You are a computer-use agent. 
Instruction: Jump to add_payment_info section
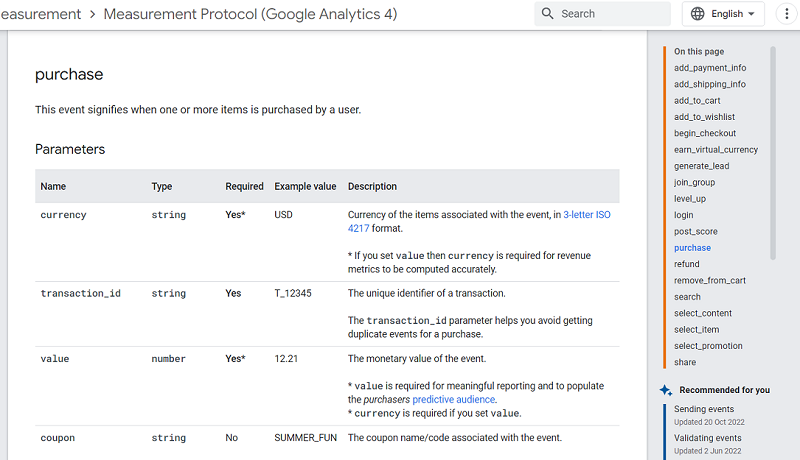coord(710,68)
